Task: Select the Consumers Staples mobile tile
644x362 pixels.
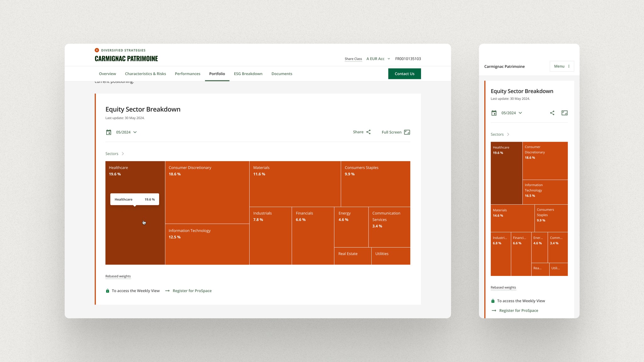Action: click(551, 218)
